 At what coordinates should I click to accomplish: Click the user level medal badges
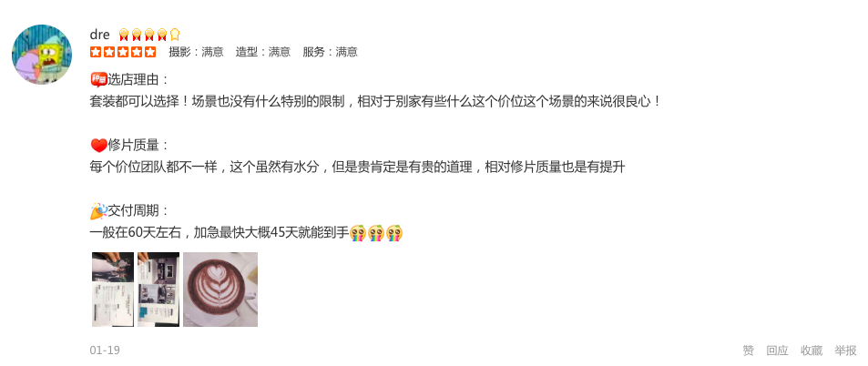coord(149,35)
